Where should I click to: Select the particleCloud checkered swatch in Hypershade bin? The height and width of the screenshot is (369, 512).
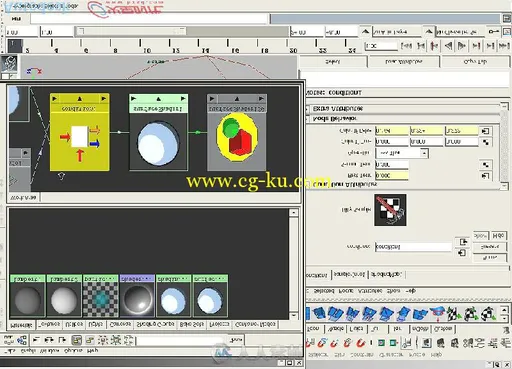[x=100, y=296]
